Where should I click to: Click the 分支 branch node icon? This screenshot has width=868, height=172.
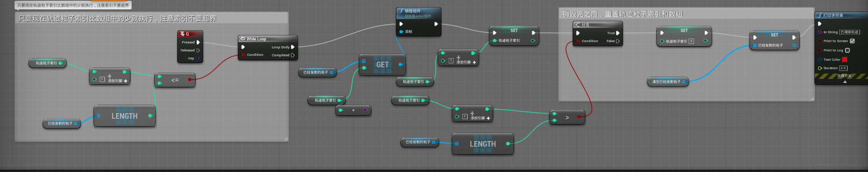tap(578, 25)
